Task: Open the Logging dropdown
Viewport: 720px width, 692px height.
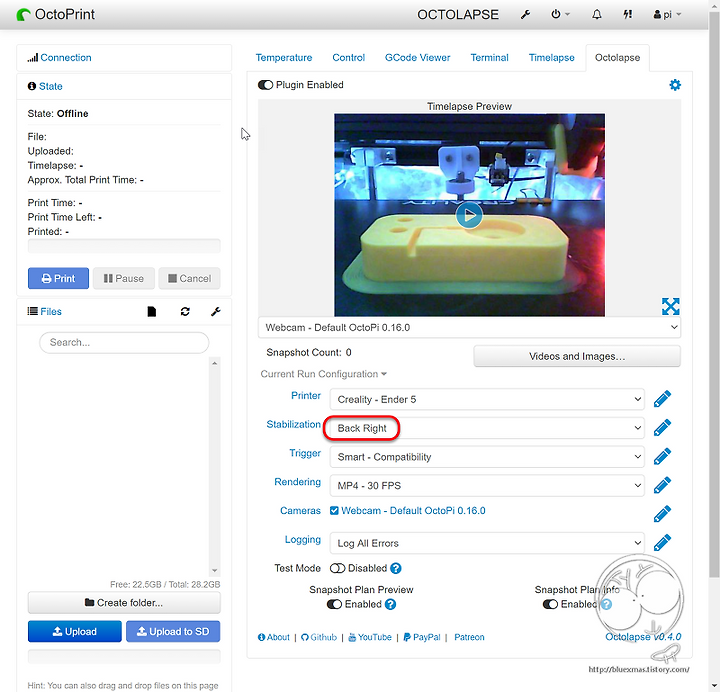Action: pyautogui.click(x=487, y=543)
